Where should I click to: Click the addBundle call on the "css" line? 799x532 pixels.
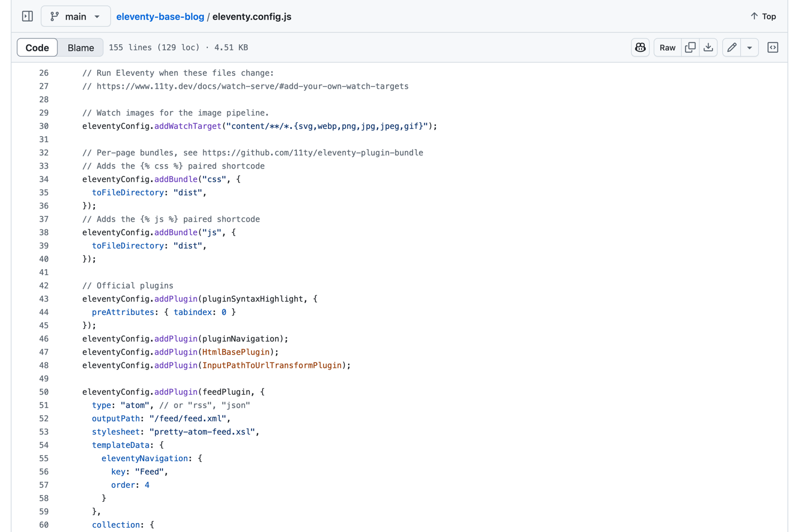(176, 179)
